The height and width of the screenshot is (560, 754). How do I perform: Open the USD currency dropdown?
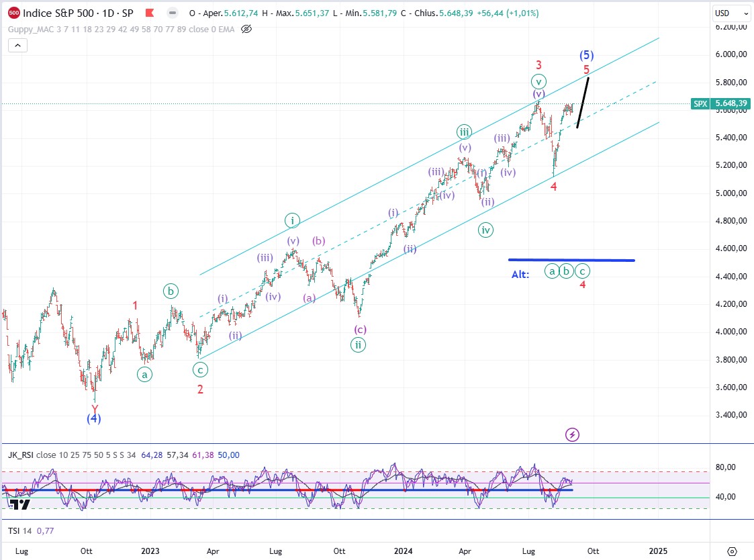click(731, 13)
